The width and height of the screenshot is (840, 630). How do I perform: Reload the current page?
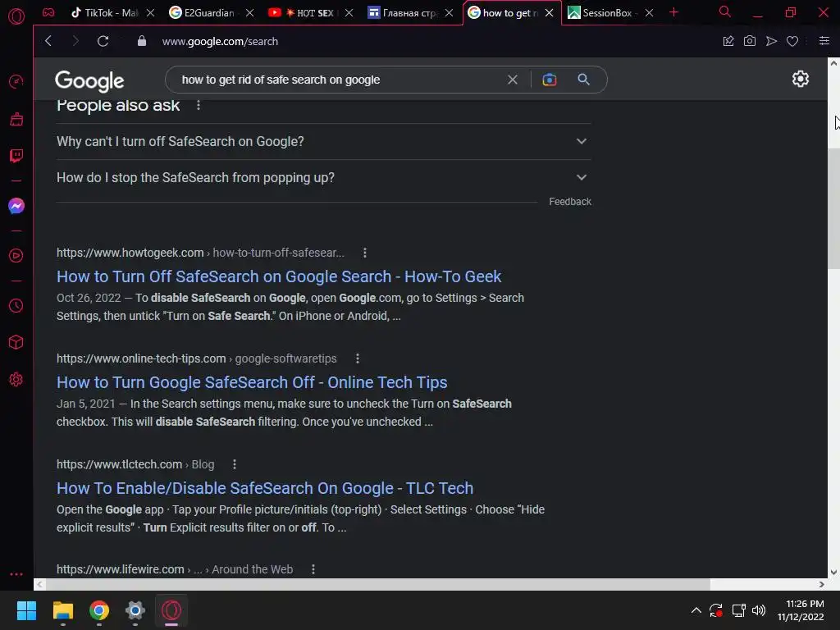coord(103,41)
